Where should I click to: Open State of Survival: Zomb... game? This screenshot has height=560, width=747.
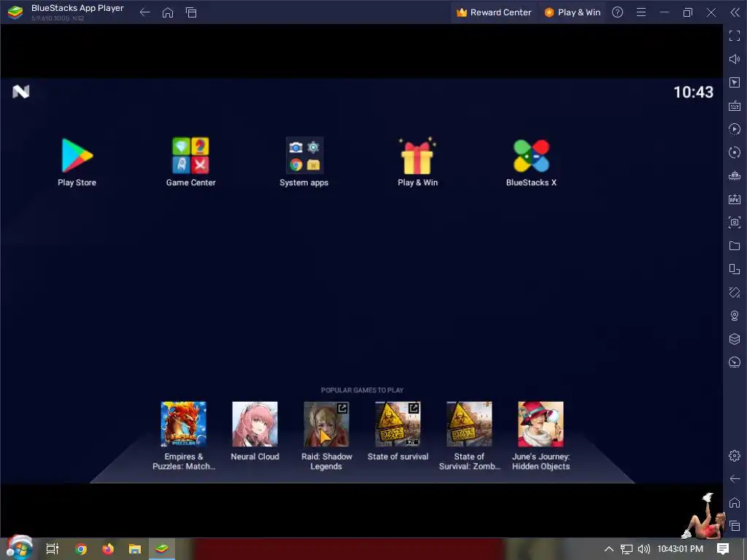click(469, 424)
